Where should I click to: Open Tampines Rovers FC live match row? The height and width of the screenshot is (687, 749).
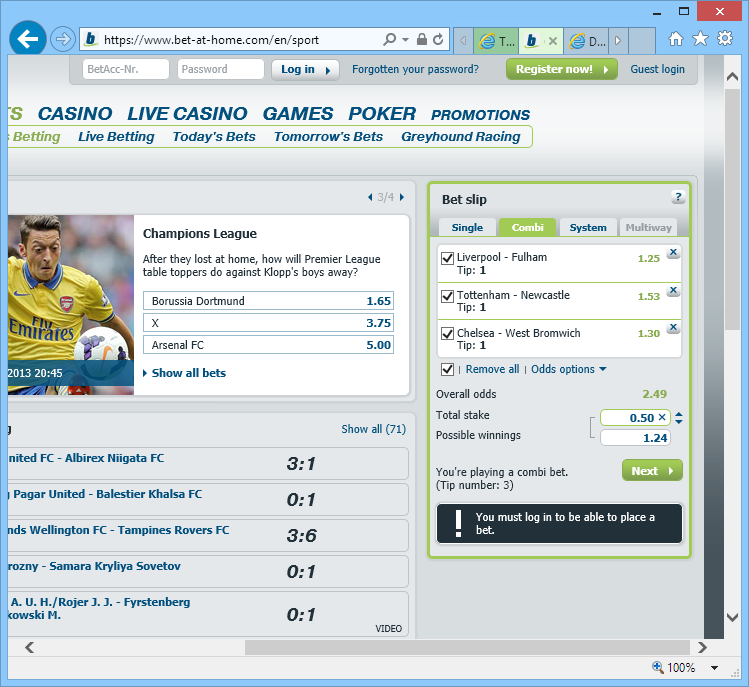pyautogui.click(x=208, y=536)
